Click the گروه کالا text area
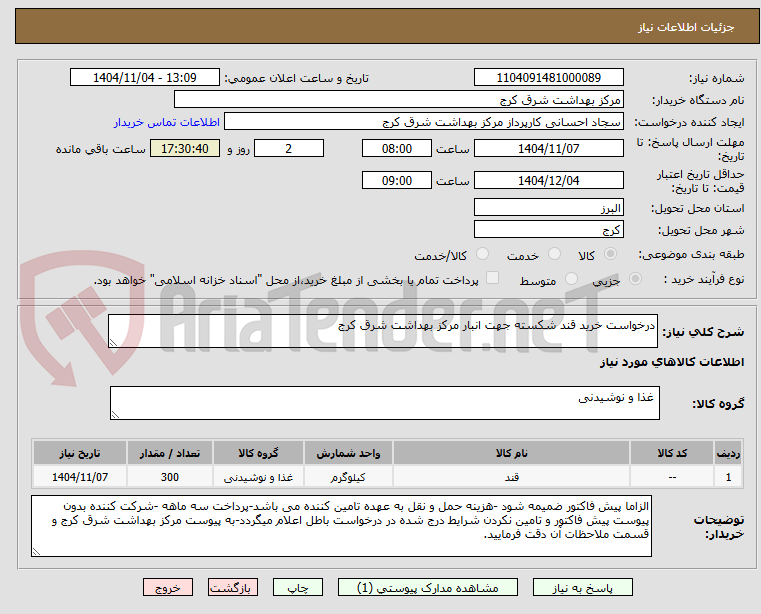This screenshot has width=761, height=614. (384, 403)
